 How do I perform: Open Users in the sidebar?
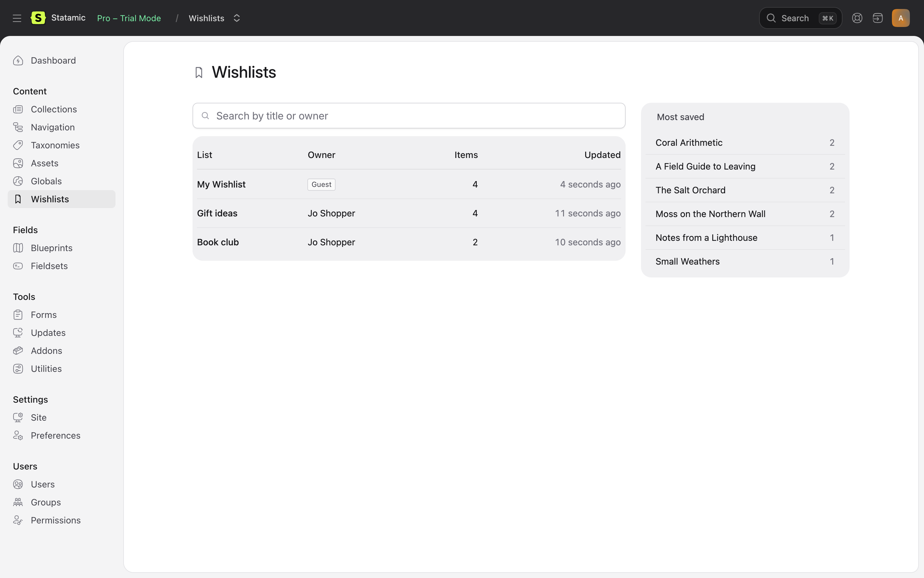[x=62, y=484]
